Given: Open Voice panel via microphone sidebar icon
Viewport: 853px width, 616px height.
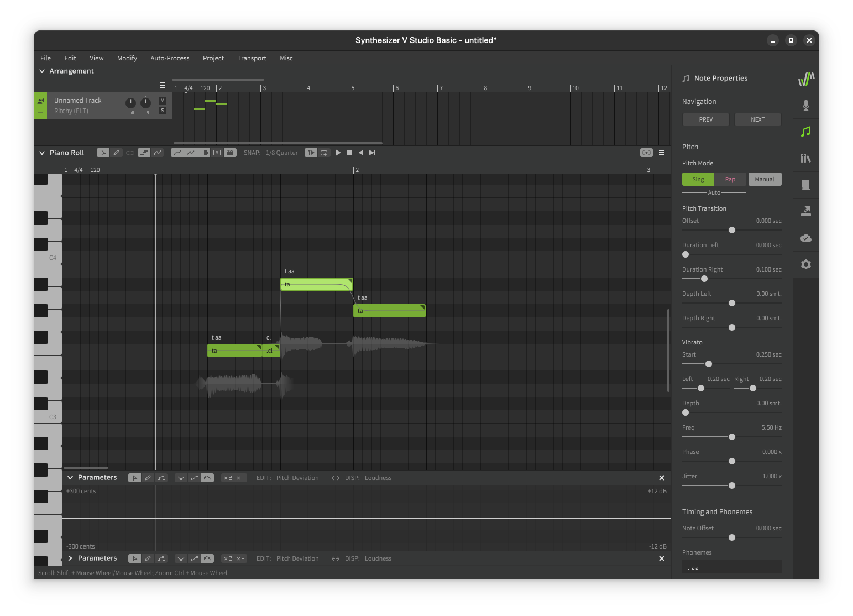Looking at the screenshot, I should point(806,105).
